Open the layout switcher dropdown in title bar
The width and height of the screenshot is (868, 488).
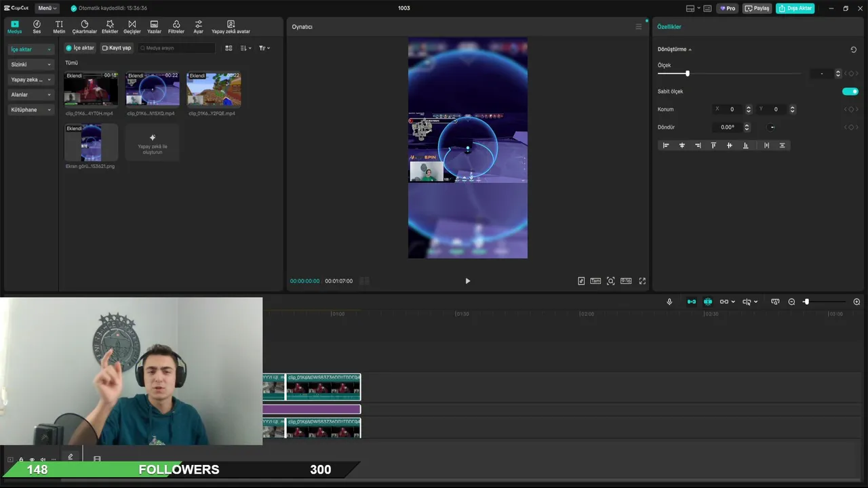coord(693,8)
